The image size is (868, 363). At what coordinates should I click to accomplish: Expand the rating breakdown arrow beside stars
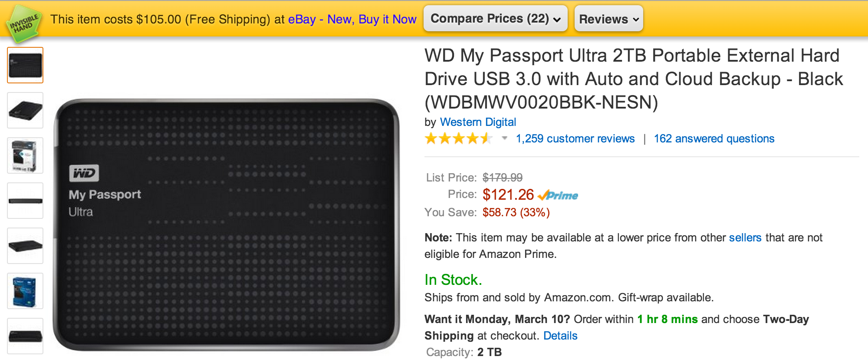504,139
